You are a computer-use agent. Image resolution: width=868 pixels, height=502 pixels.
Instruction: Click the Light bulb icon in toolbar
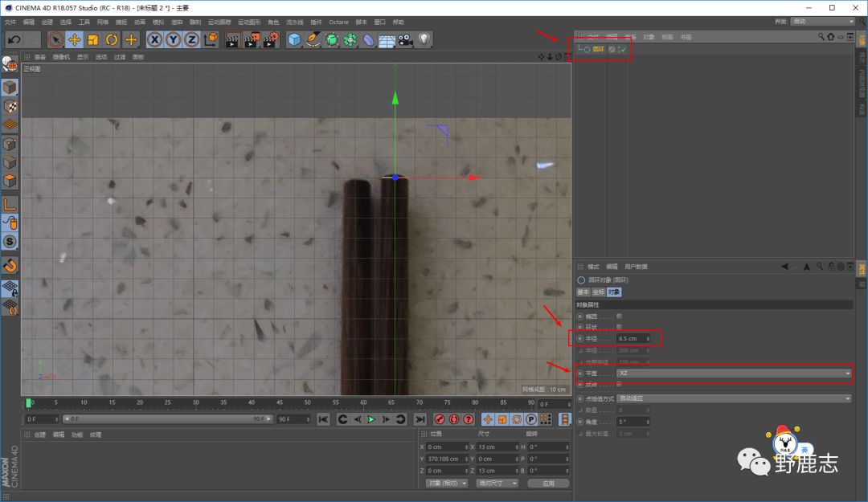(x=424, y=39)
